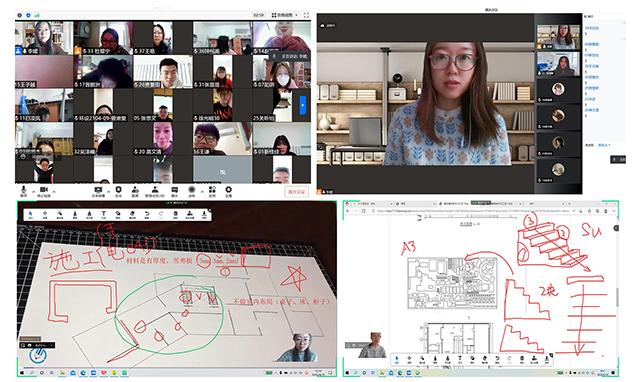Click Windows Start button in paper-model window taskbar
The image size is (640, 382).
tap(22, 373)
